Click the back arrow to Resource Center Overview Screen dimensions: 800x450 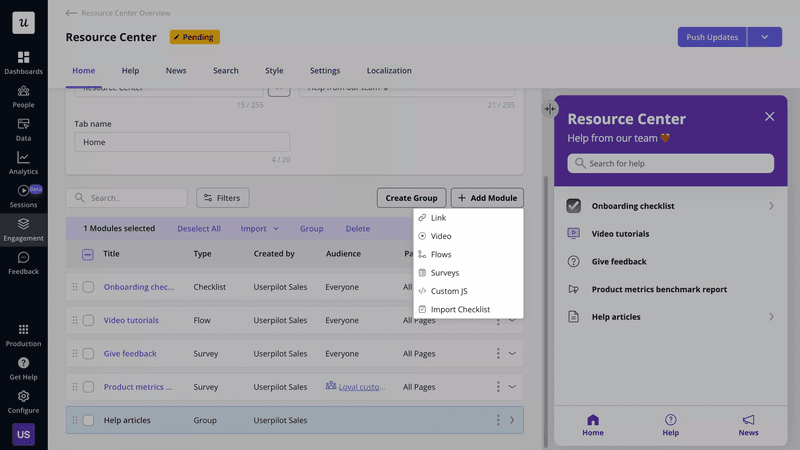point(71,13)
